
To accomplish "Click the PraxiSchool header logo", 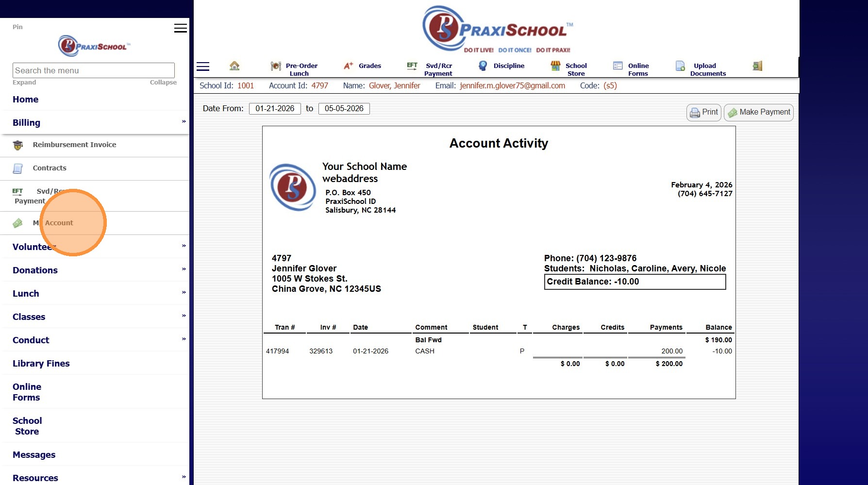I will 497,29.
